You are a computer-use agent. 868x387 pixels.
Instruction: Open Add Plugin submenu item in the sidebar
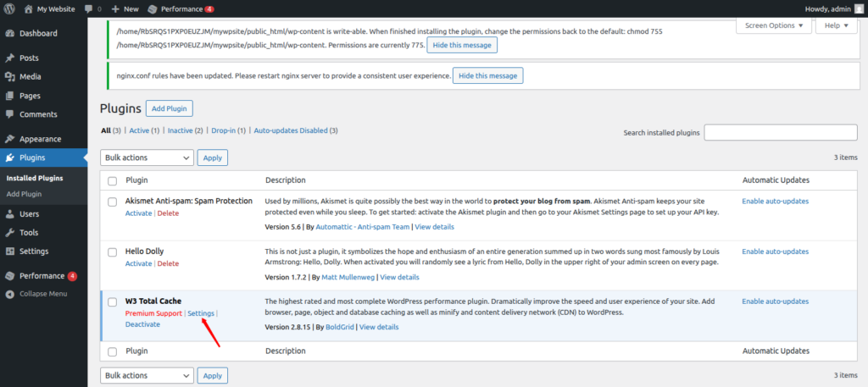(25, 194)
